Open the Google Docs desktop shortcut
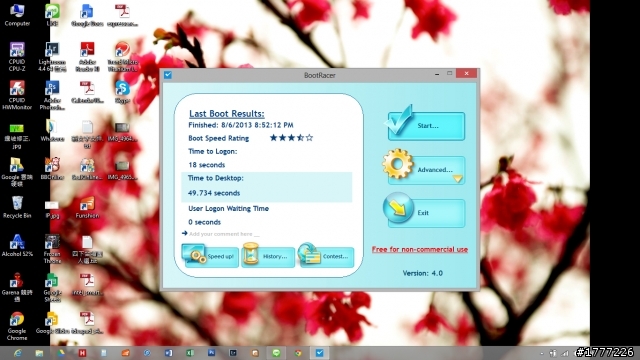Image resolution: width=640 pixels, height=360 pixels. [87, 15]
